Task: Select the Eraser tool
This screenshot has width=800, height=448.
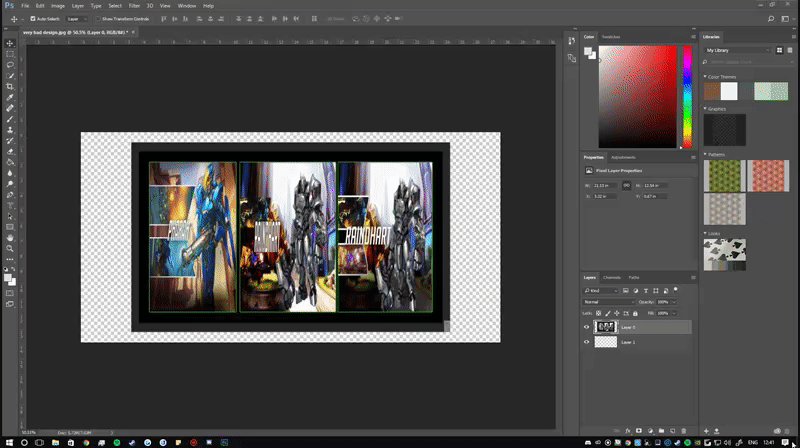Action: [10, 150]
